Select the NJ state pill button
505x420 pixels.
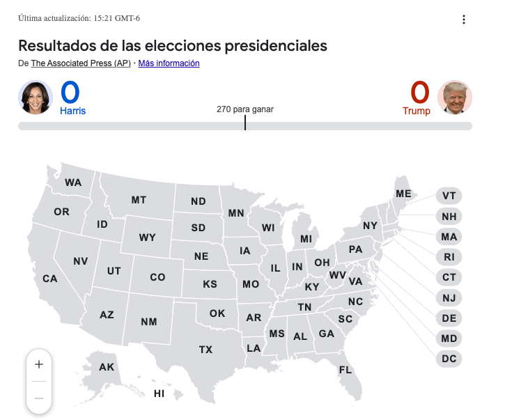[449, 298]
